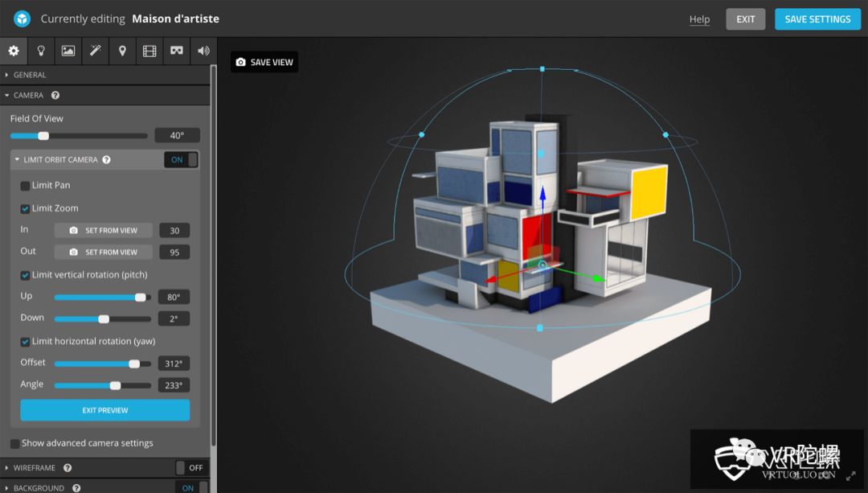Screen dimensions: 868x493
Task: Toggle the Limit Orbit Camera ON switch
Action: point(182,159)
